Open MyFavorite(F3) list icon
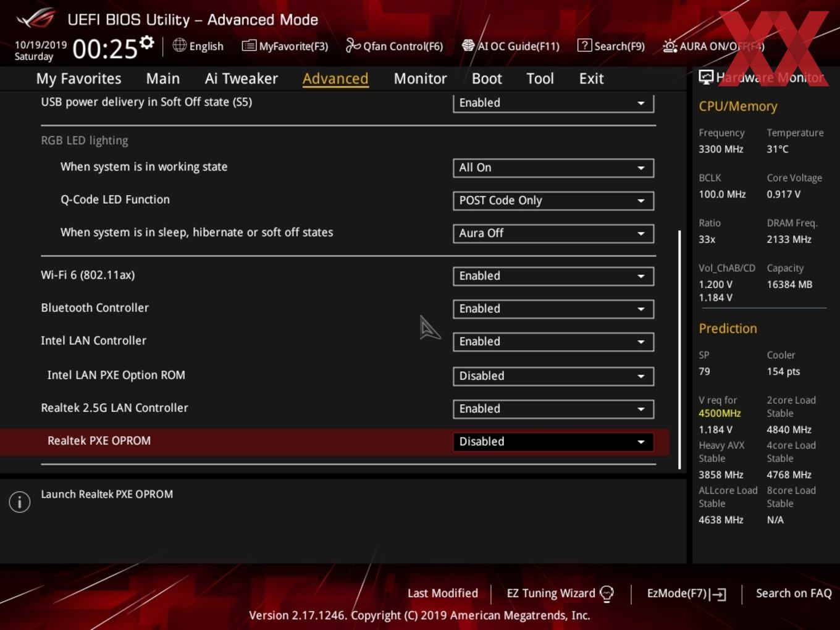Screen dimensions: 840x630 249,46
